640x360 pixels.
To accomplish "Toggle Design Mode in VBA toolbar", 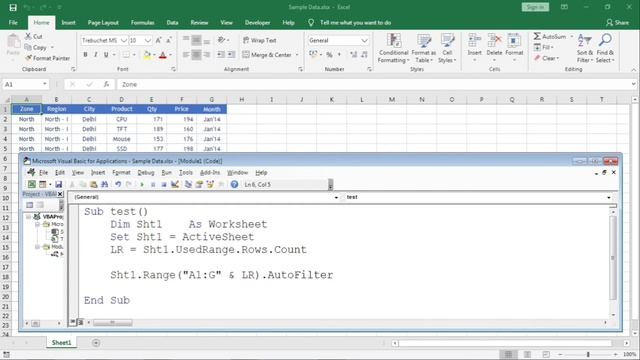I will click(175, 184).
